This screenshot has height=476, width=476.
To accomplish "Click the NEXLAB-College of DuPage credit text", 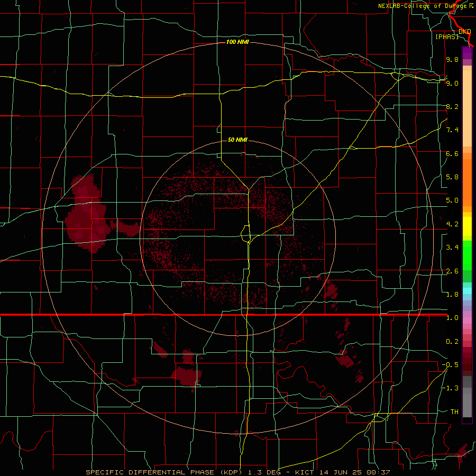I will [423, 6].
